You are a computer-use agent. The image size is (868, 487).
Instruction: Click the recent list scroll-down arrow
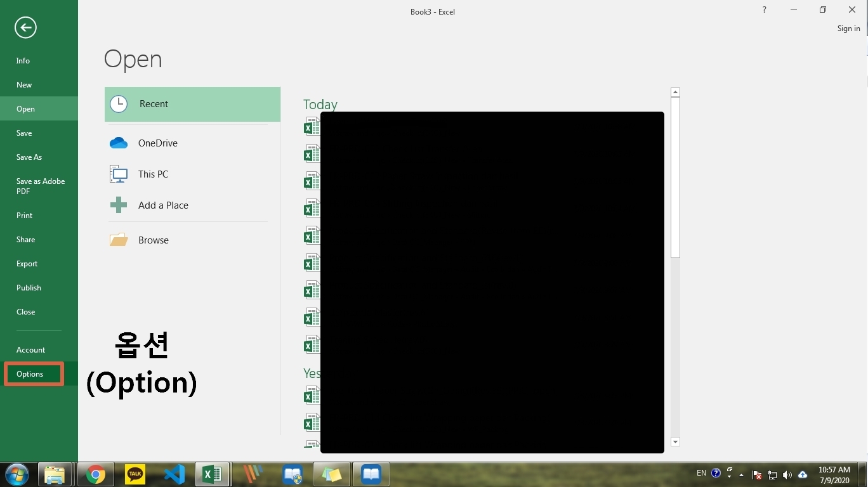[x=675, y=442]
